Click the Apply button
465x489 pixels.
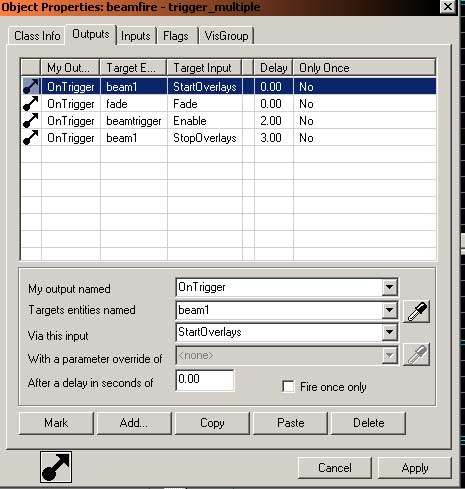[415, 468]
